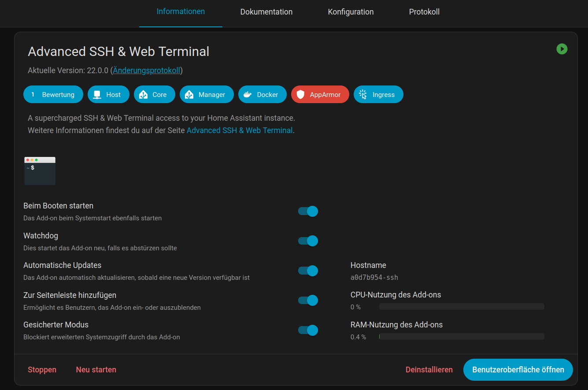
Task: Uninstall the add-on with Deinstallieren
Action: 429,370
